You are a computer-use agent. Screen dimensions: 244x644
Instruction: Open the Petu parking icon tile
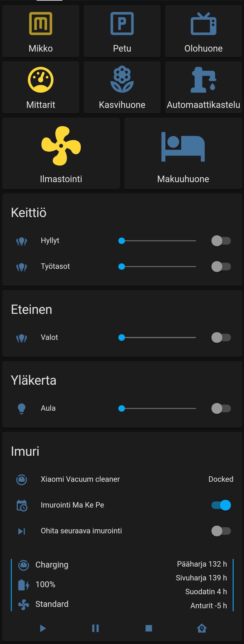click(x=122, y=31)
